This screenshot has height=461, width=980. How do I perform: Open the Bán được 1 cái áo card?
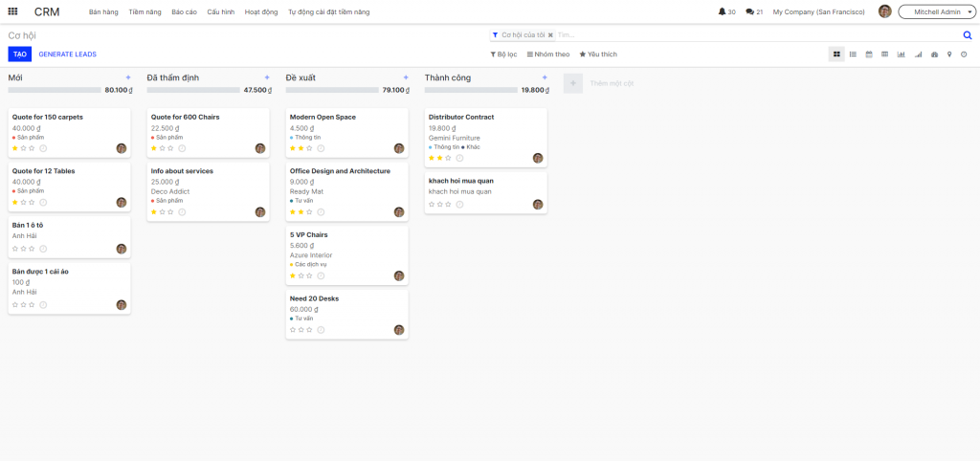pyautogui.click(x=69, y=288)
